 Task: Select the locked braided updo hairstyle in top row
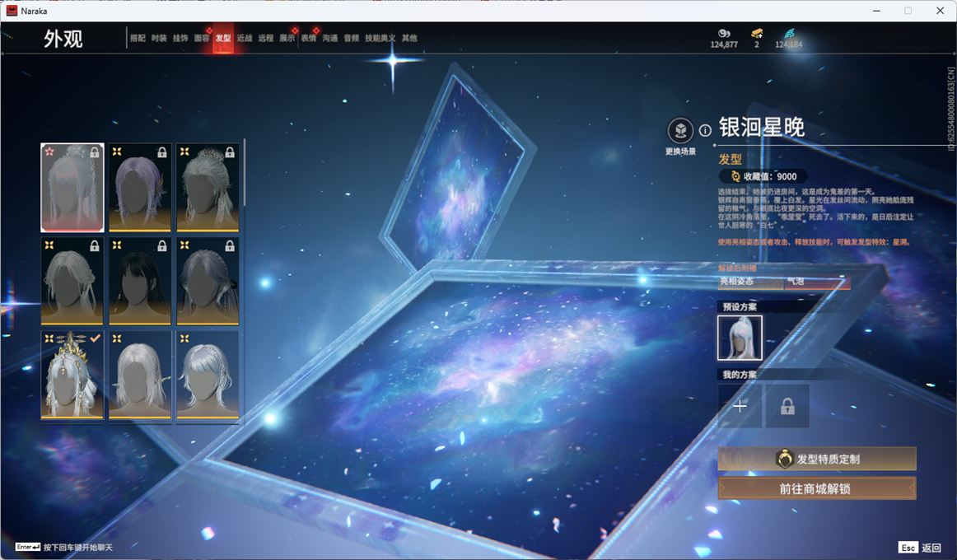(x=208, y=187)
